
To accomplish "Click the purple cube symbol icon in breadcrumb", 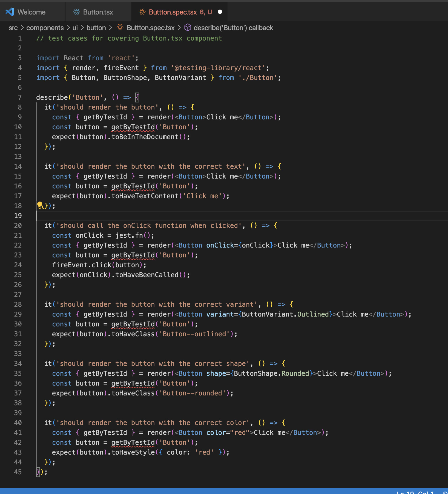I will click(188, 28).
